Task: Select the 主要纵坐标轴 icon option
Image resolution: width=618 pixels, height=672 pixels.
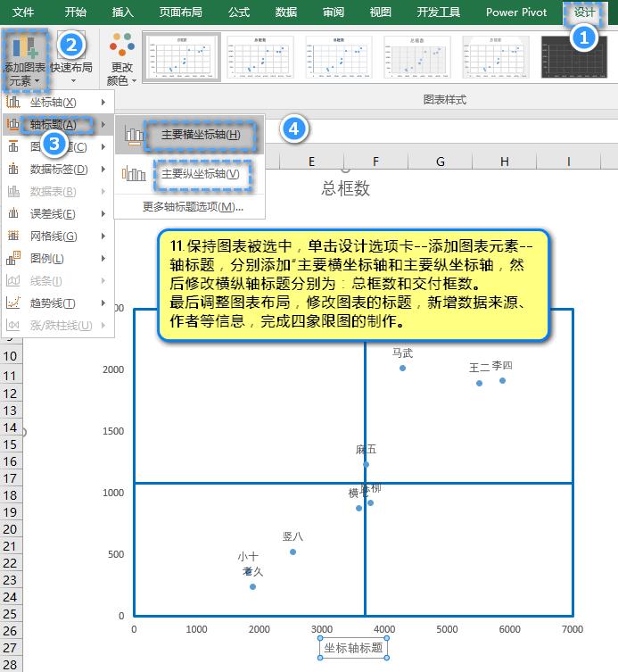Action: coord(136,174)
